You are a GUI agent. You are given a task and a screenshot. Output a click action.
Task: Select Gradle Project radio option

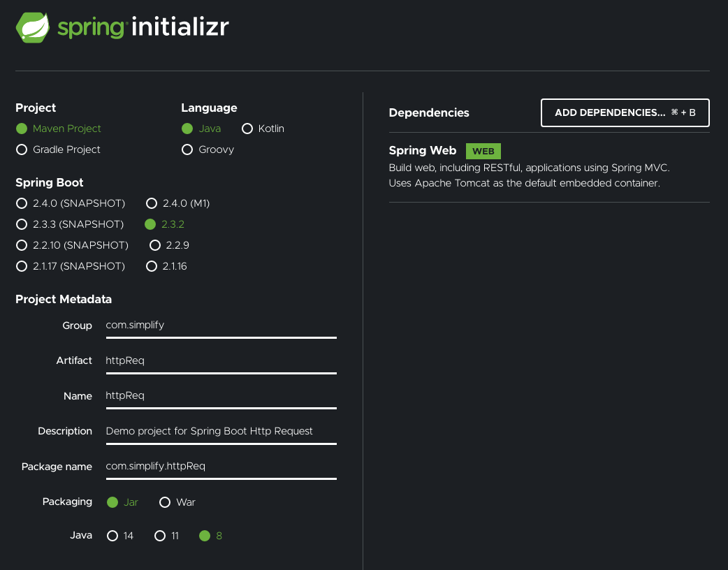coord(22,149)
